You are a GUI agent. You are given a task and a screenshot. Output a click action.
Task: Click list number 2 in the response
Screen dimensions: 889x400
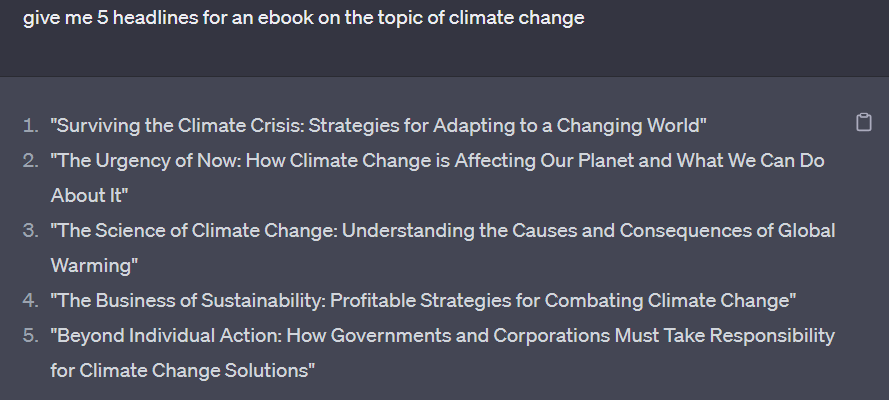point(31,160)
